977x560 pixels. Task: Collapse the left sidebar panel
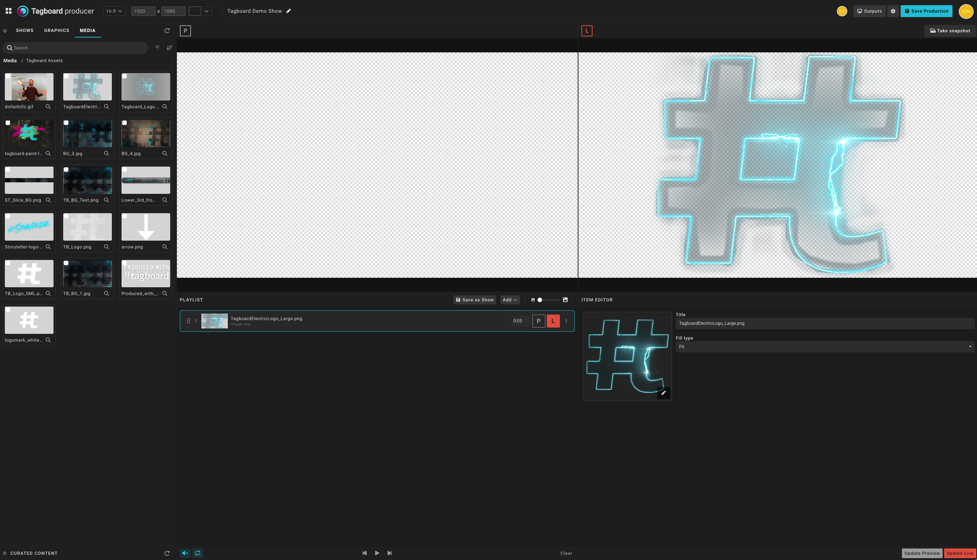[5, 31]
